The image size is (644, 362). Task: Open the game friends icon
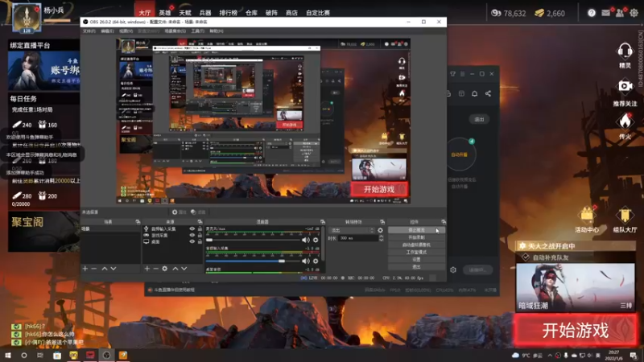(x=620, y=13)
